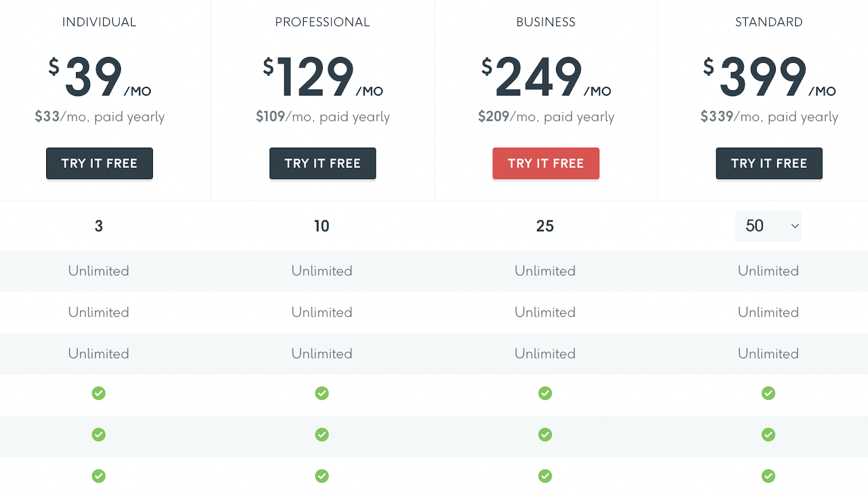Start free trial for Professional plan
The image size is (868, 495).
click(323, 163)
